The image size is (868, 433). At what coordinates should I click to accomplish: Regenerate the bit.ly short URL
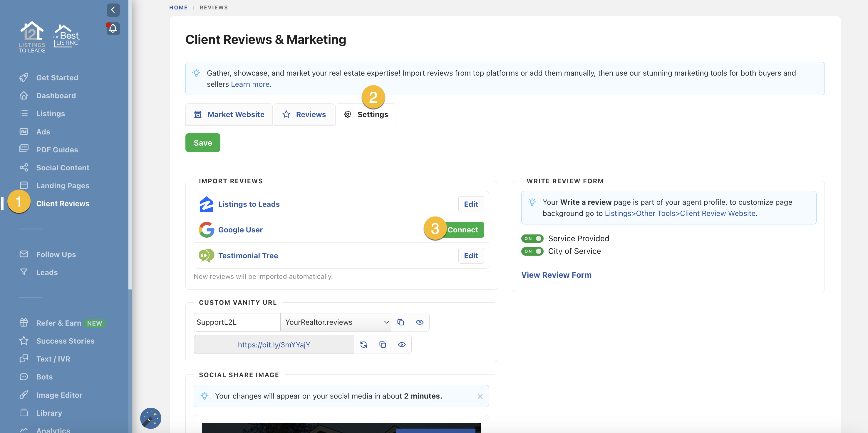click(x=363, y=344)
